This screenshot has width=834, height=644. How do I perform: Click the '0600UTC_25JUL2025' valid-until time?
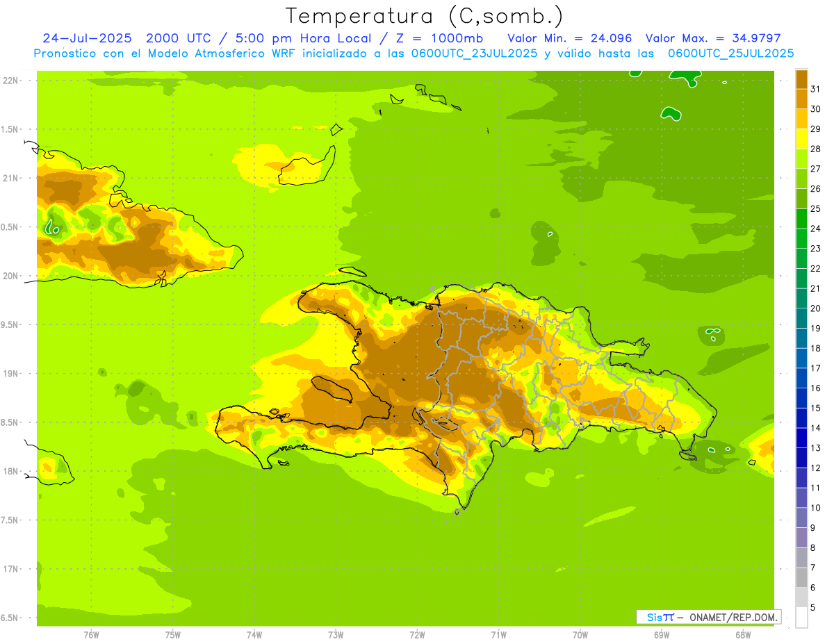(x=731, y=53)
